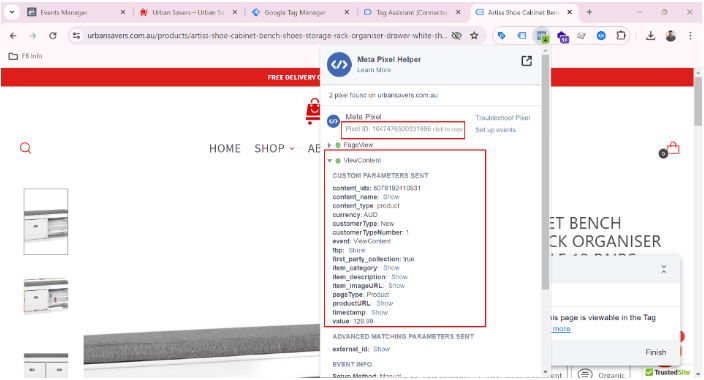Open the blue tag card extension icon
The image size is (704, 380).
coord(522,35)
